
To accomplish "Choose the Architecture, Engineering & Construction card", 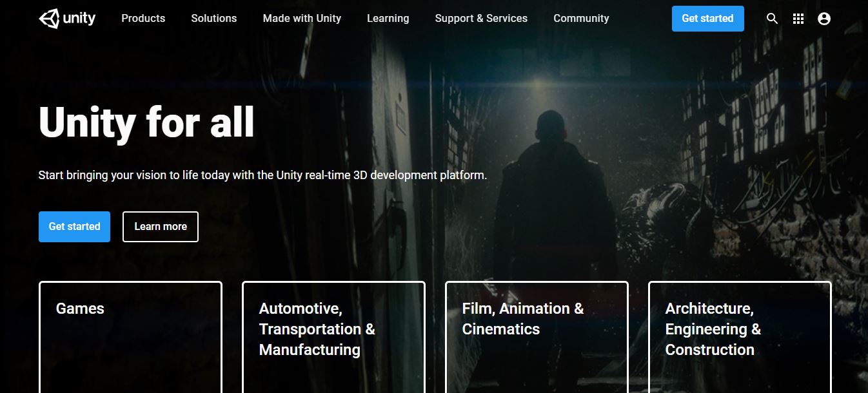I will [x=740, y=336].
